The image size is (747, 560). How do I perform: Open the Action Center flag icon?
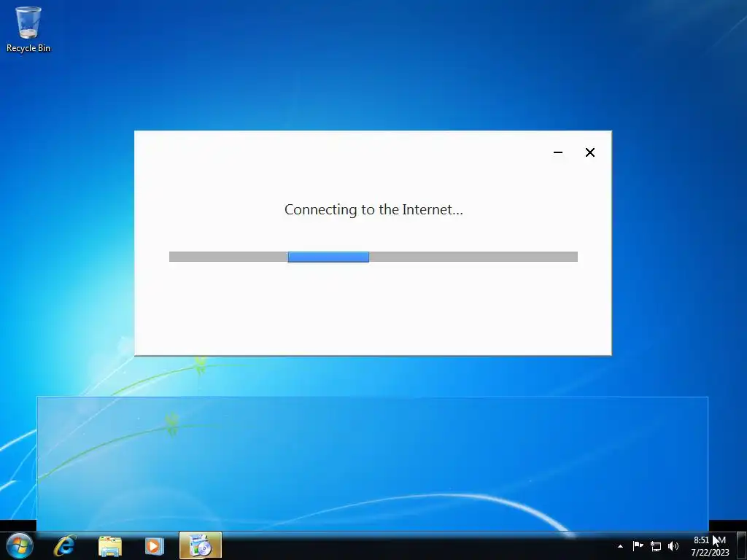[638, 545]
